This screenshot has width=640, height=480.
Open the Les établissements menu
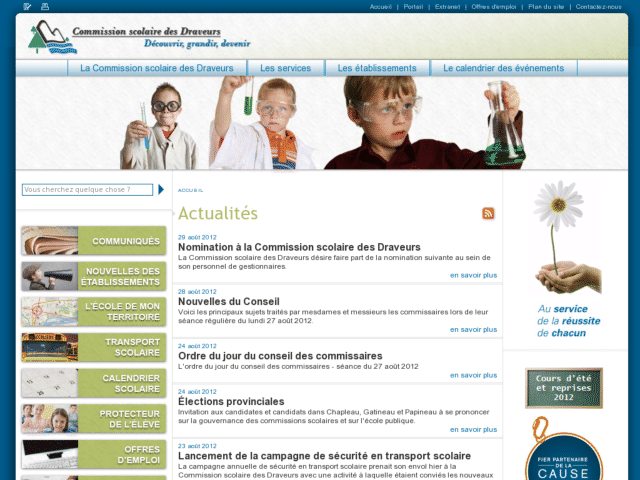377,68
